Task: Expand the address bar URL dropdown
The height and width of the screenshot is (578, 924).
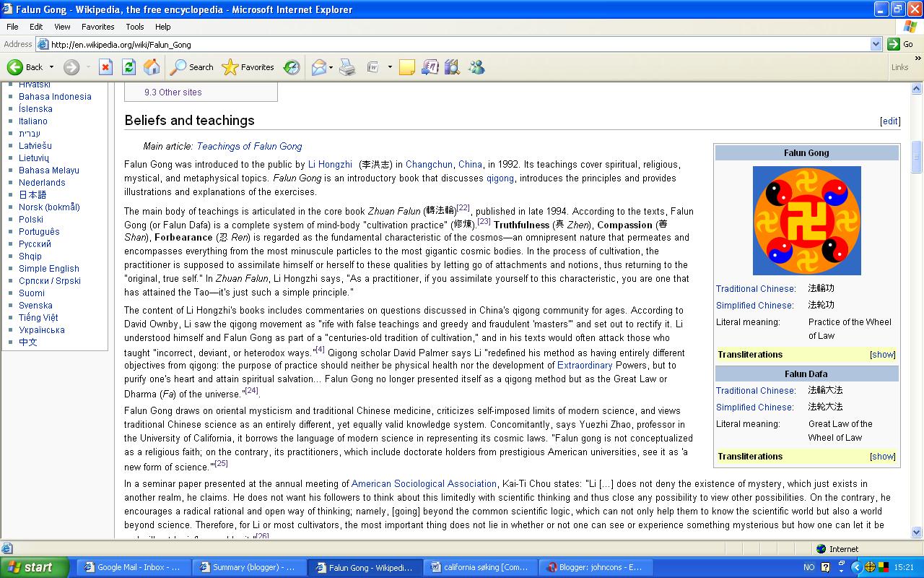Action: [876, 44]
